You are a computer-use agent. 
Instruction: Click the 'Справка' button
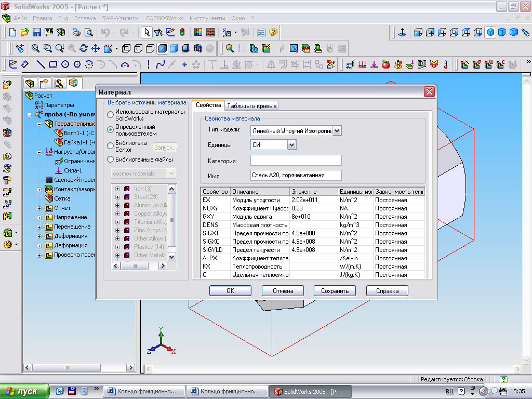coord(387,291)
